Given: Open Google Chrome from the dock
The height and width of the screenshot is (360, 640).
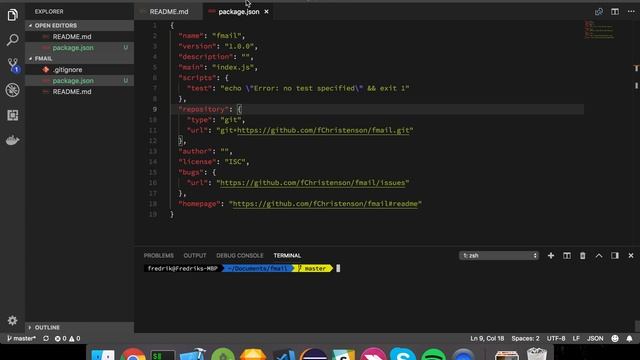Looking at the screenshot, I should point(133,355).
